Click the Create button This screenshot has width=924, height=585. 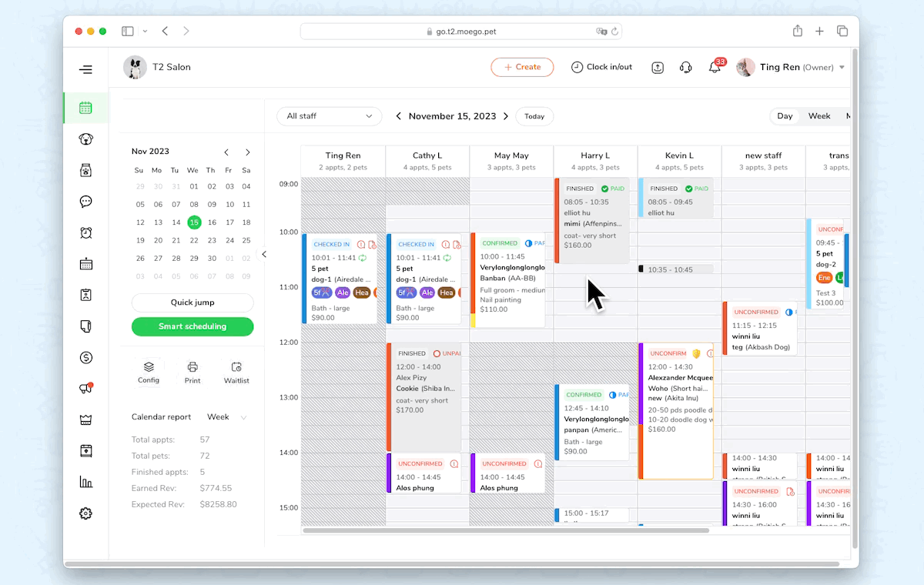[x=522, y=67]
